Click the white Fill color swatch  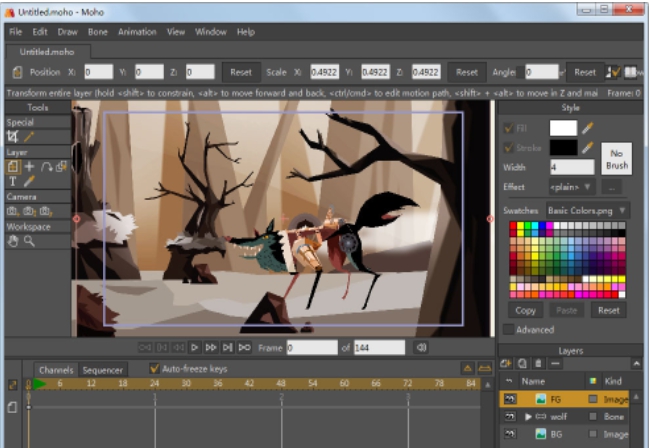564,128
